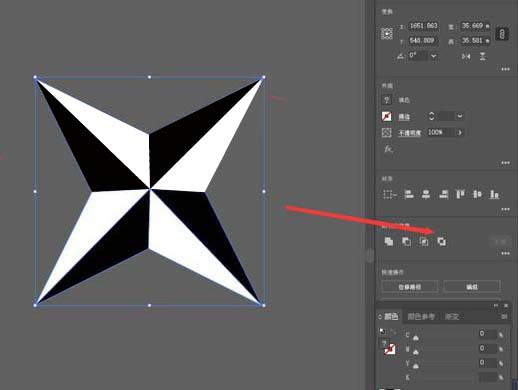Collapse the floating Color panel using the double arrows
The width and height of the screenshot is (518, 390).
(x=496, y=305)
